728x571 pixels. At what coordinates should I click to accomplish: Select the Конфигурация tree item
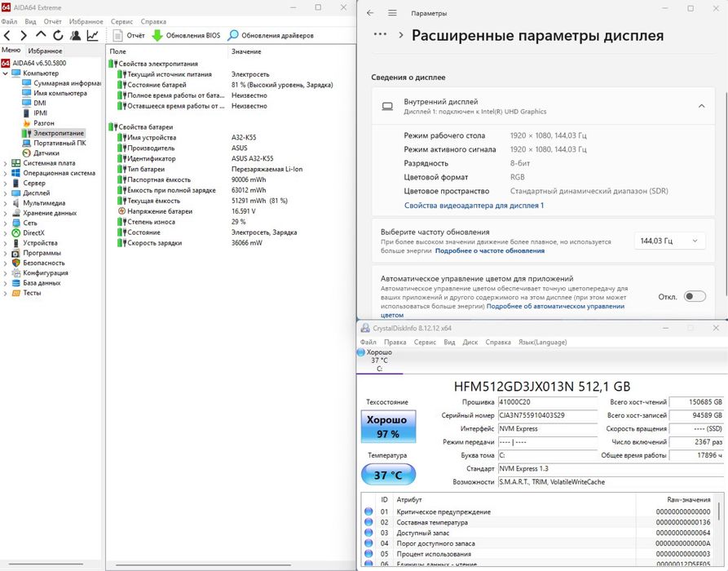(40, 272)
